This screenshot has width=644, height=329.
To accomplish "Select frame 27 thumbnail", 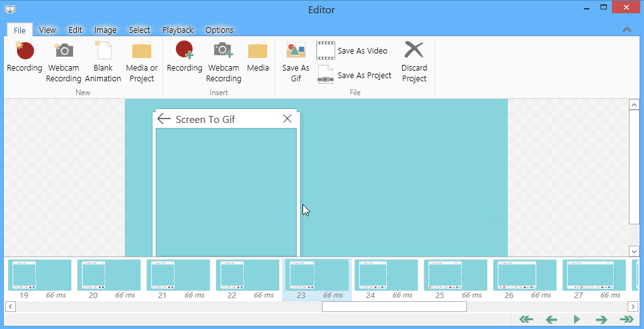I will [x=594, y=279].
